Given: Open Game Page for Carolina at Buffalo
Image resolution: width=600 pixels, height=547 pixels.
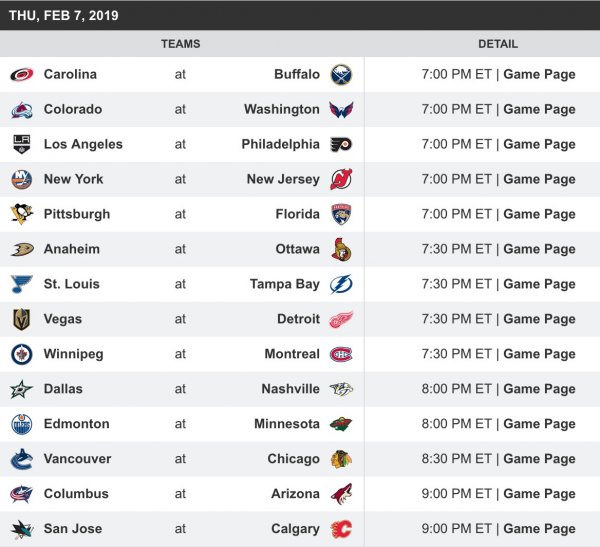Looking at the screenshot, I should point(539,74).
